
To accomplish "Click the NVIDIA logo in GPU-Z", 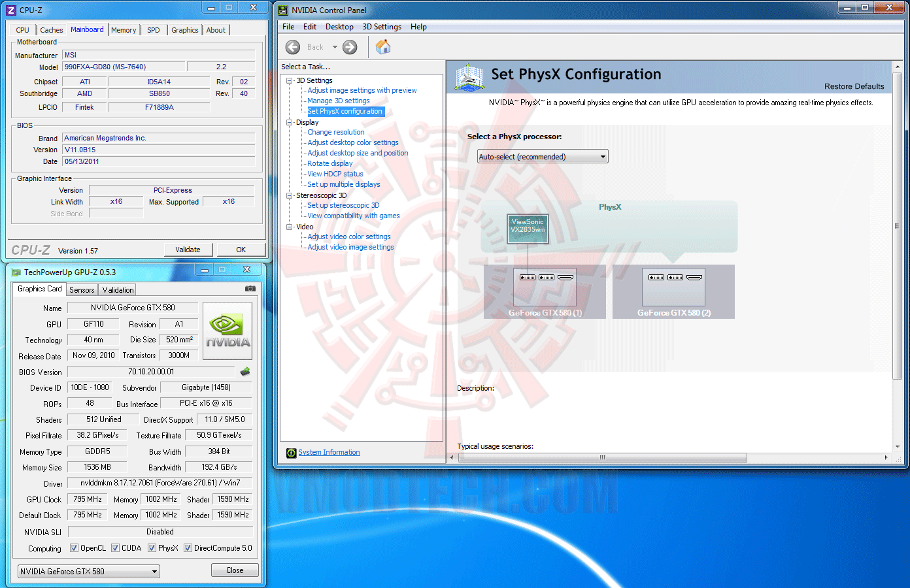I will coord(227,331).
